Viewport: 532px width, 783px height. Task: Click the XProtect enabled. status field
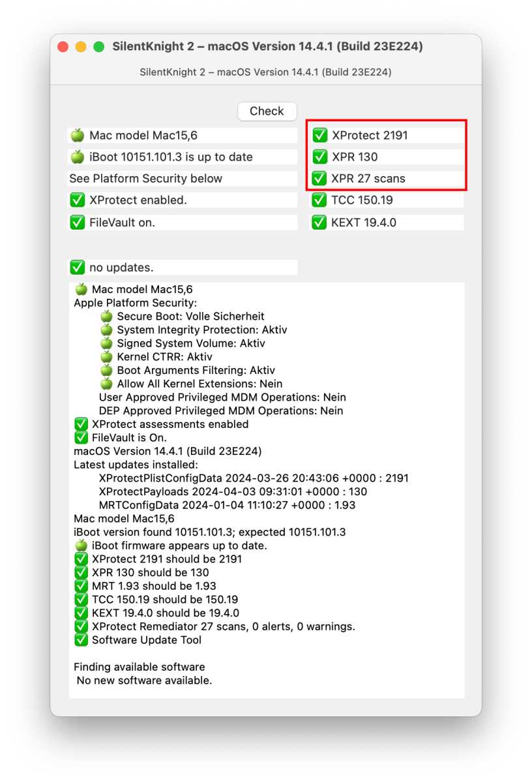(183, 200)
